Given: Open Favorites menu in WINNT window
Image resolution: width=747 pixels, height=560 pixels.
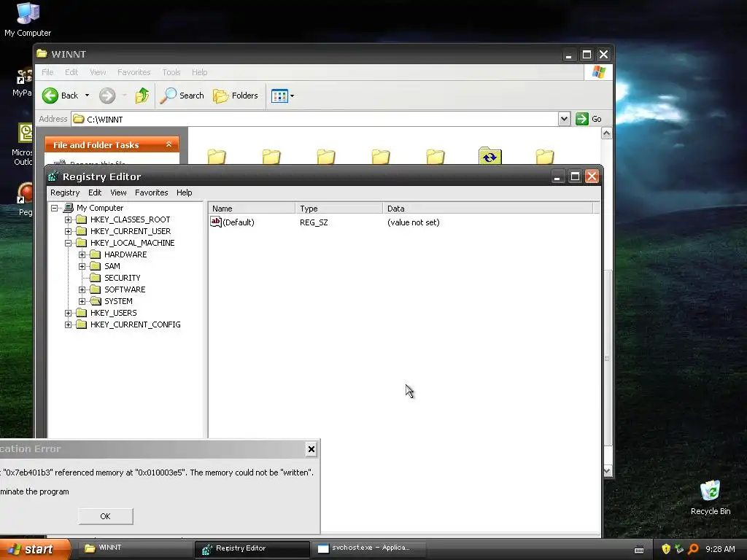Looking at the screenshot, I should (x=134, y=72).
